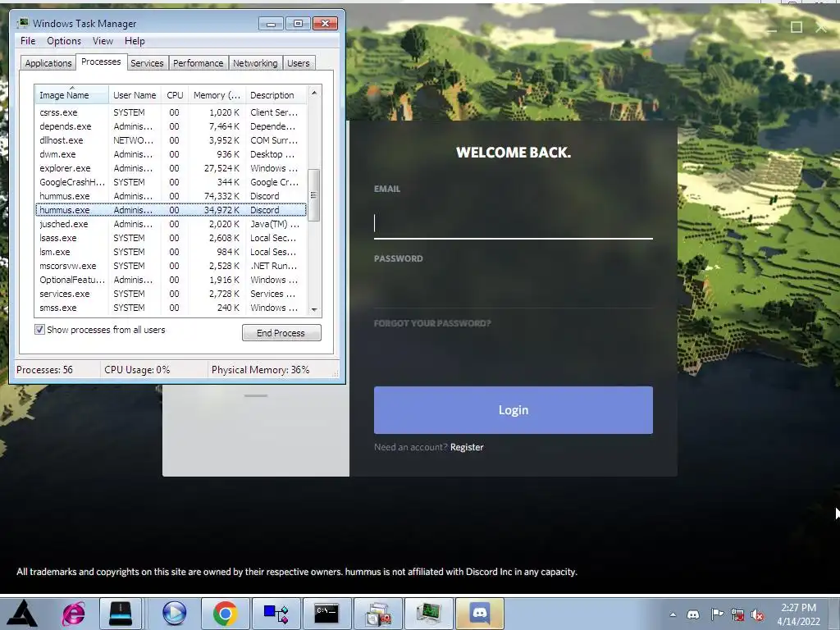840x630 pixels.
Task: Minimize the Windows Task Manager window
Action: (x=271, y=23)
